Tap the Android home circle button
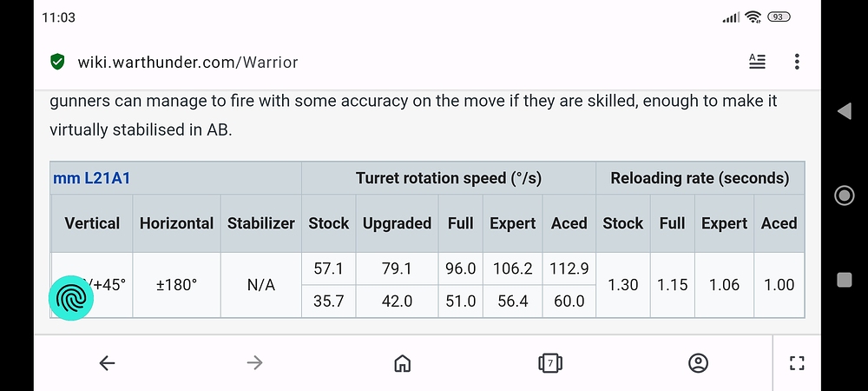 [x=845, y=195]
